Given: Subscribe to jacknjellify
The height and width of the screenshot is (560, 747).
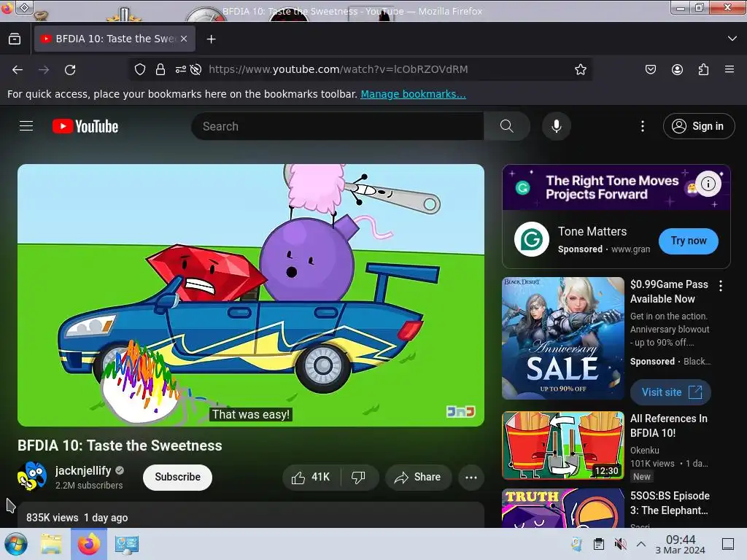Looking at the screenshot, I should [x=177, y=477].
